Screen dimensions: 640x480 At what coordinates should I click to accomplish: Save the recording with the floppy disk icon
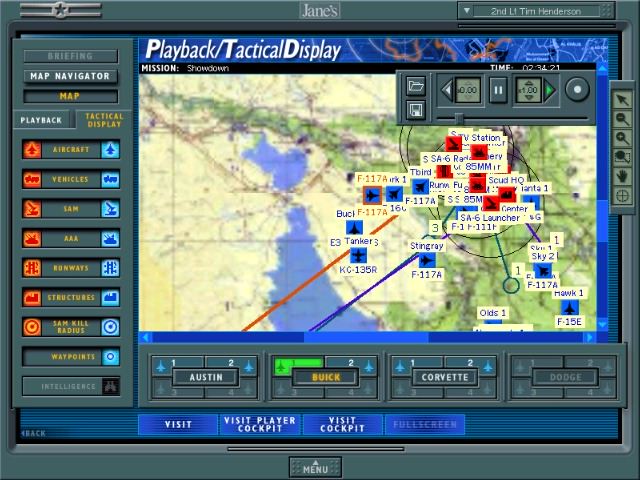416,109
